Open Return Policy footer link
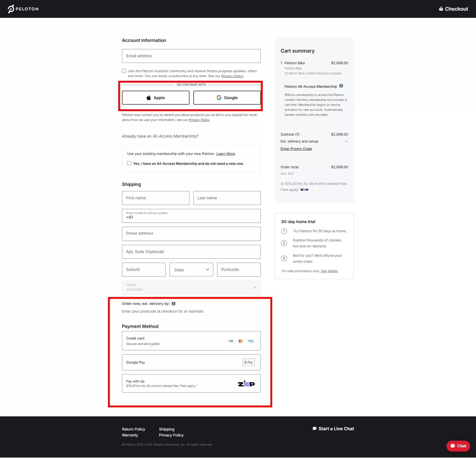The height and width of the screenshot is (458, 476). [x=133, y=429]
